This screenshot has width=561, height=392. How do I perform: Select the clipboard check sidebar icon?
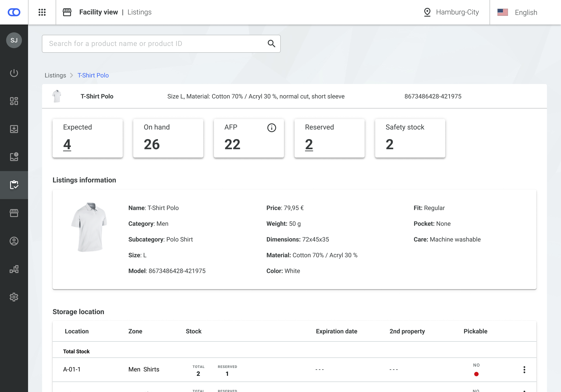coord(14,185)
